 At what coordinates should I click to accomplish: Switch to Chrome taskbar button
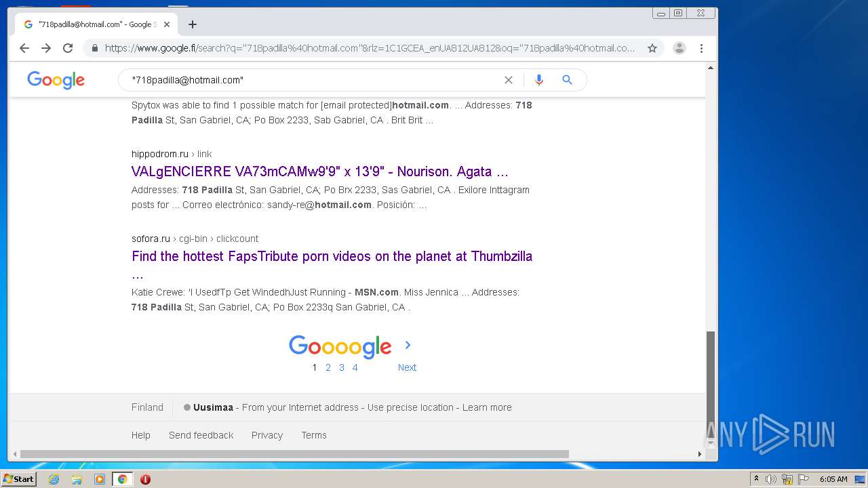click(x=123, y=479)
